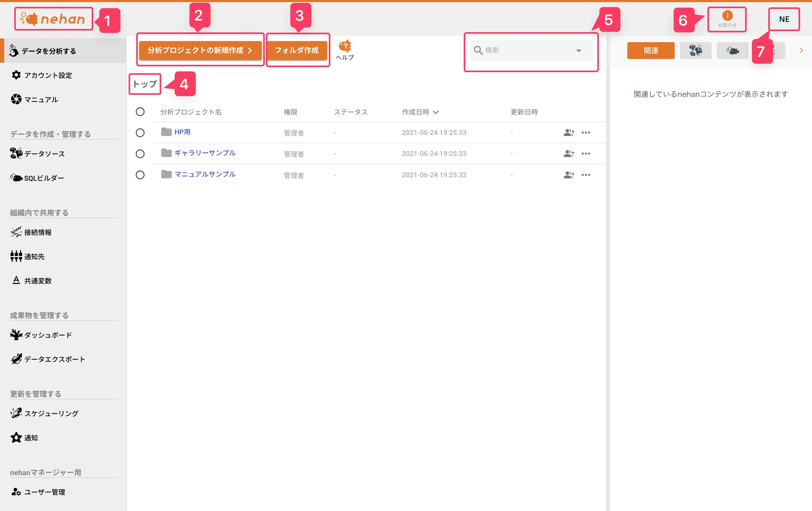Click 権限 column header
The image size is (812, 511).
tap(290, 112)
